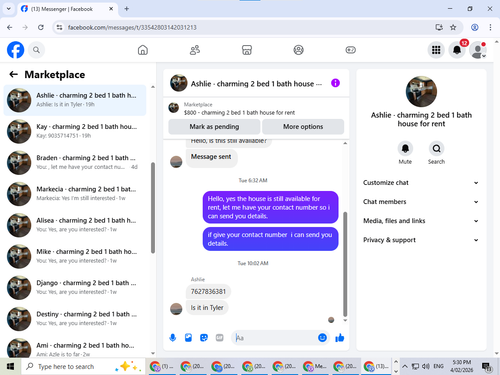Open the account profile avatar menu
This screenshot has width=500, height=375.
[478, 50]
